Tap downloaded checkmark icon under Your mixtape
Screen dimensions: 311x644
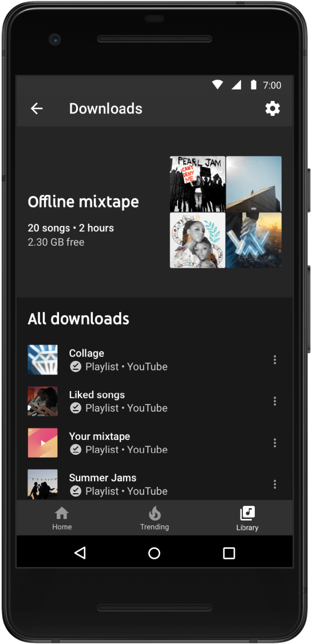point(76,450)
